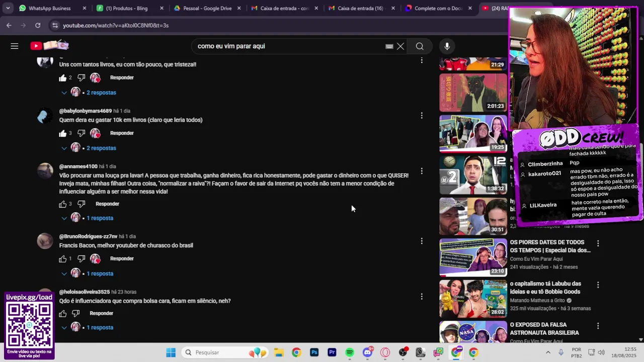The width and height of the screenshot is (644, 362).
Task: Launch File Explorer from the taskbar
Action: (279, 352)
